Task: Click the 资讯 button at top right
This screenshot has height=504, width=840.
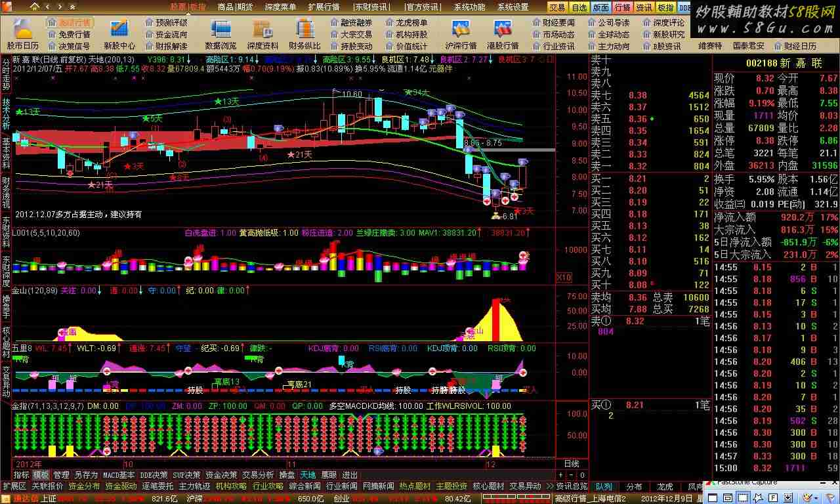Action: (644, 7)
